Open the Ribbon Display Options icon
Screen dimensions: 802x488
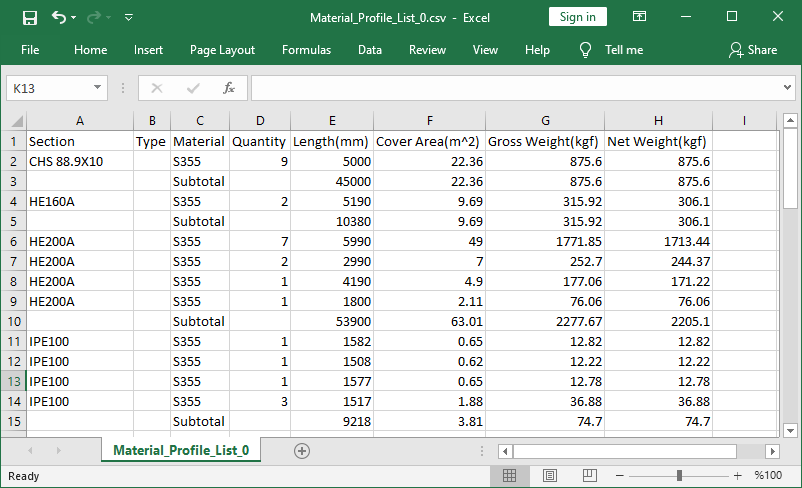641,17
